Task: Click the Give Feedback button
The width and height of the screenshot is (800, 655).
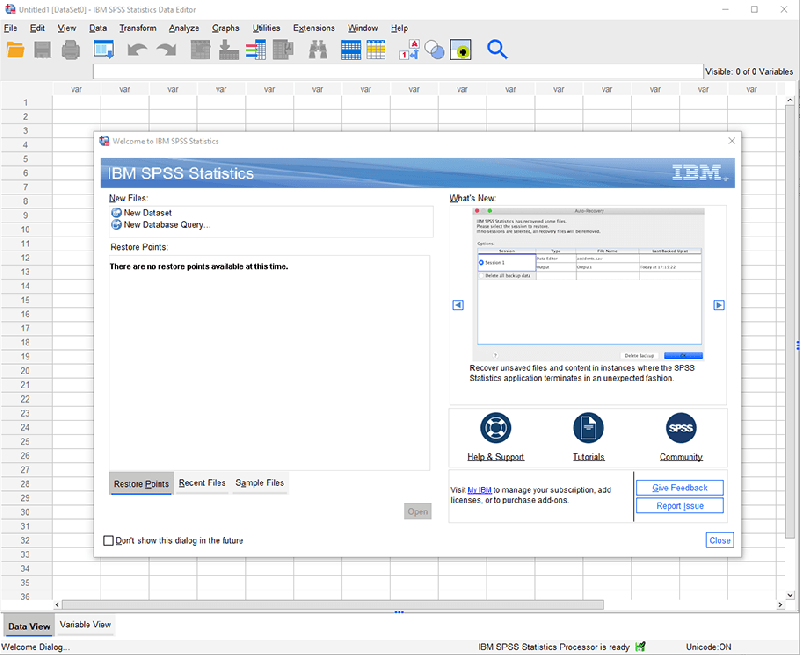Action: click(x=679, y=488)
